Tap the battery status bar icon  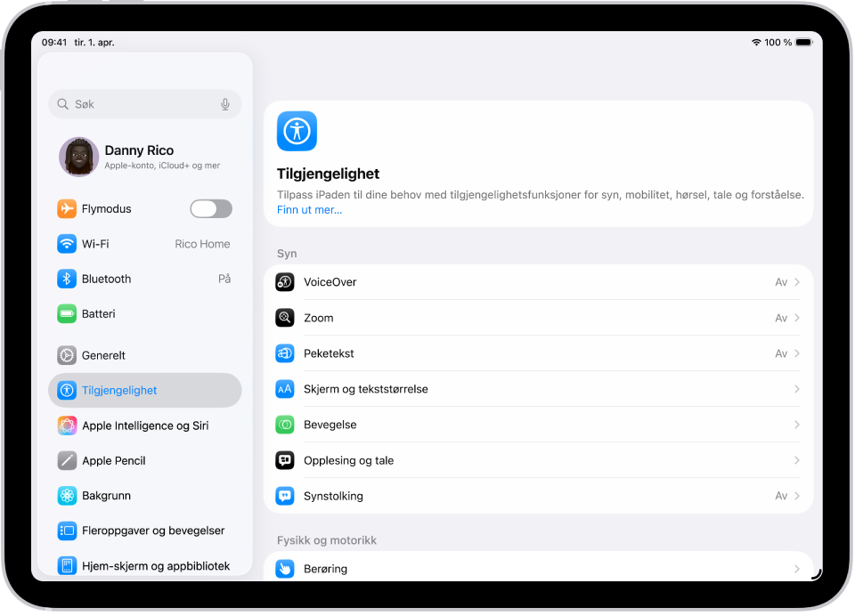[x=803, y=43]
